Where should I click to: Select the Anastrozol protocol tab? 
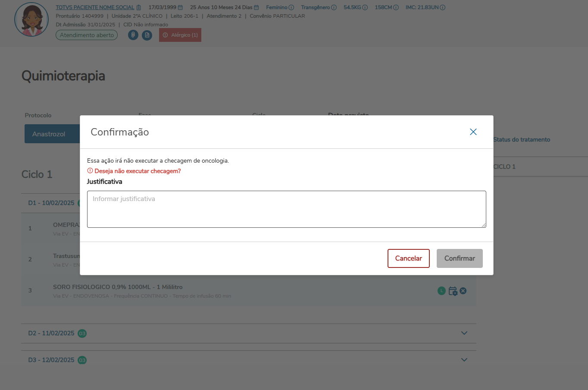tap(49, 134)
